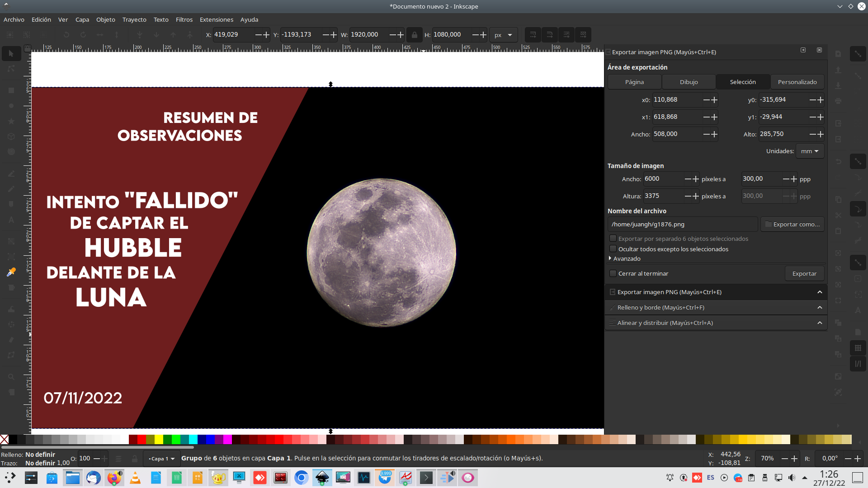The width and height of the screenshot is (868, 488).
Task: Open the Objeto menu
Action: point(105,19)
